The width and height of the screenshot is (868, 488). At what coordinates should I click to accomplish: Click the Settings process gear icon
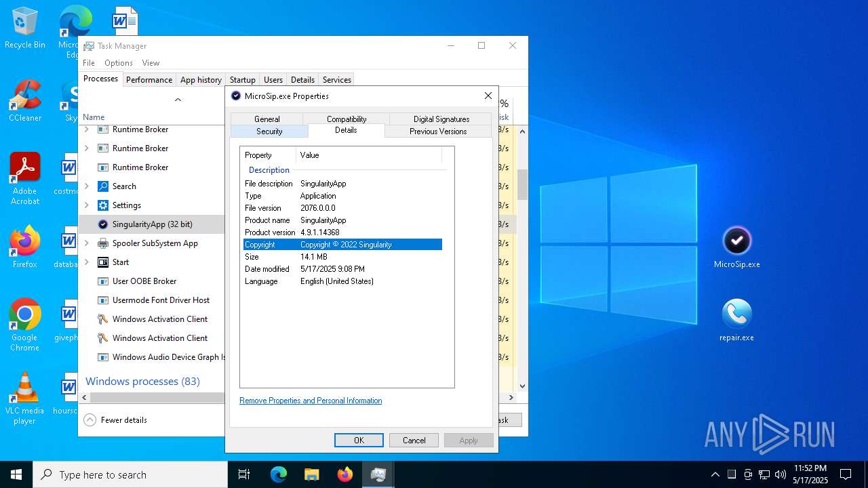[x=103, y=205]
